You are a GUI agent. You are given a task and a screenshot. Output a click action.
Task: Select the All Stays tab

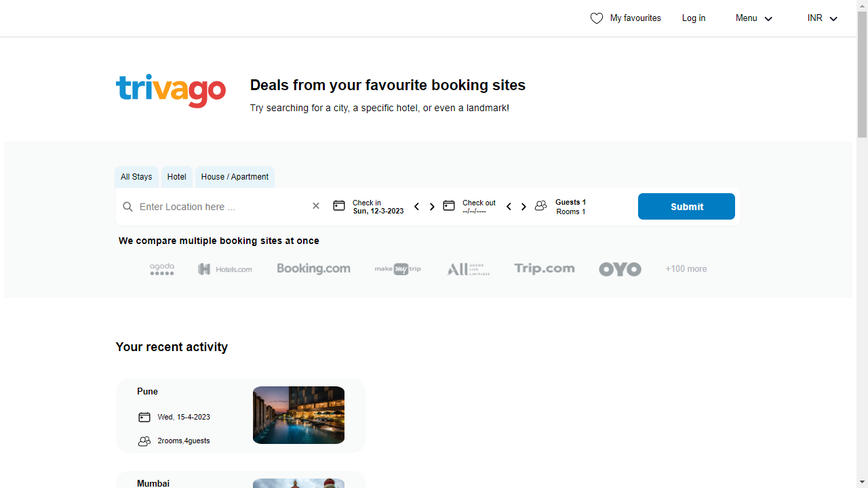point(136,177)
